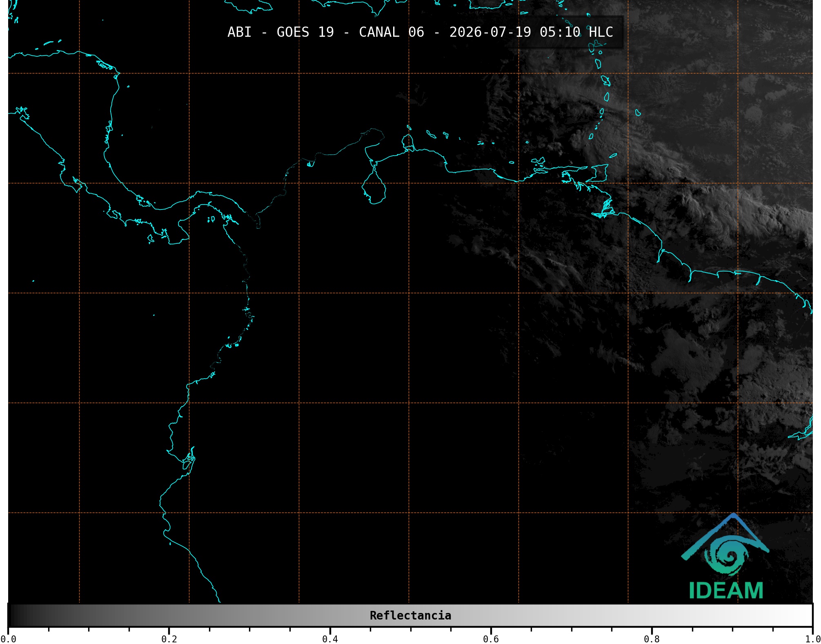Viewport: 821px width, 644px height.
Task: Click the 1.0 tick label on colorbar
Action: coord(812,639)
